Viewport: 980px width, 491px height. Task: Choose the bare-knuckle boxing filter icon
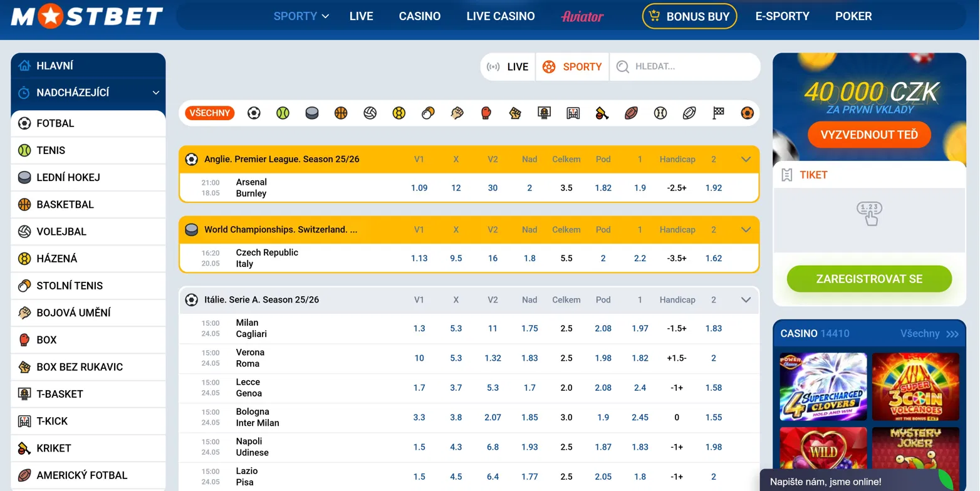pos(515,113)
